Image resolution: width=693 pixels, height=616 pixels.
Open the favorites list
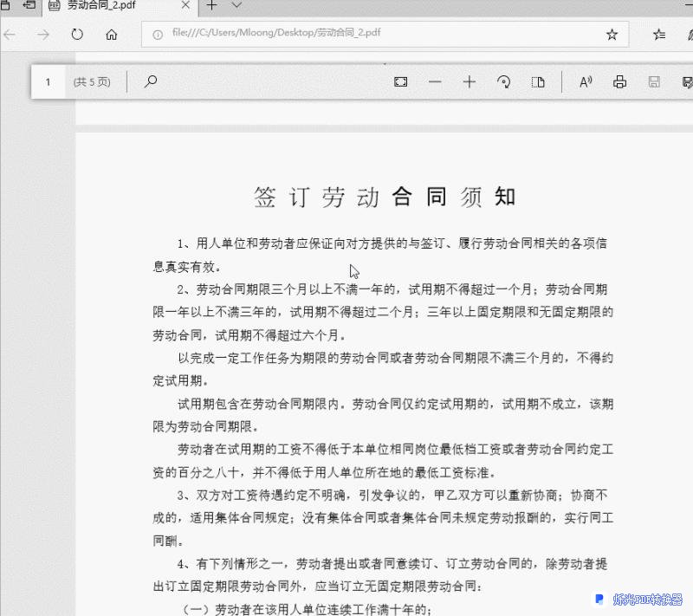[659, 35]
